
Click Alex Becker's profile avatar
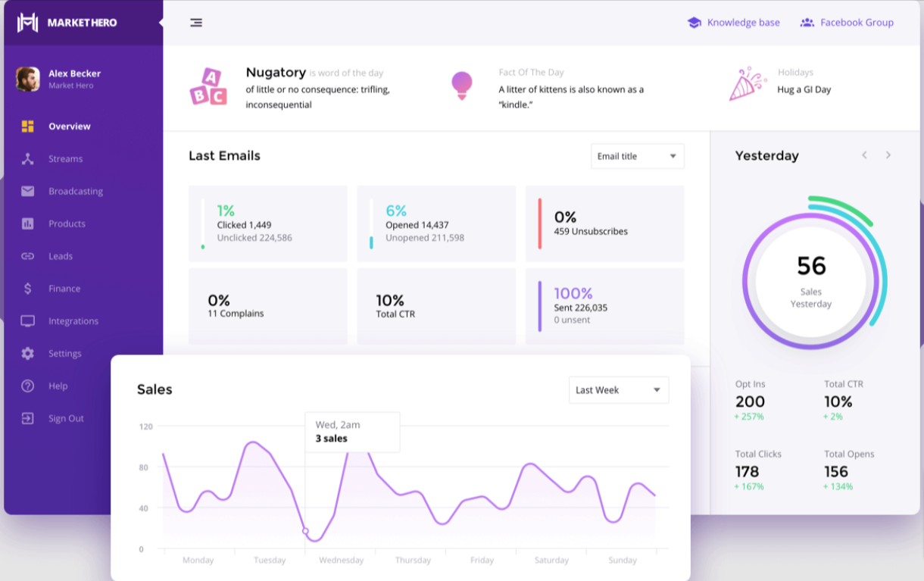coord(28,79)
